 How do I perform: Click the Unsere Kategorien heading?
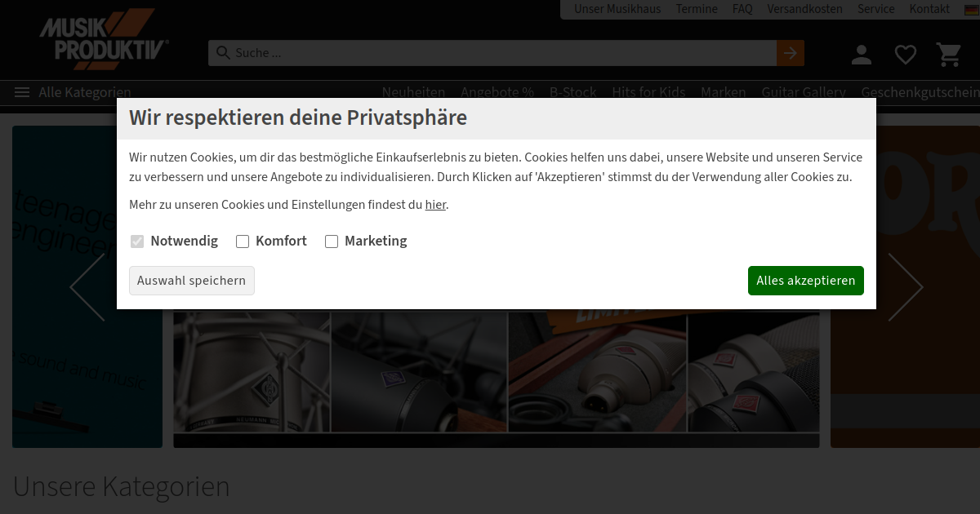[122, 487]
